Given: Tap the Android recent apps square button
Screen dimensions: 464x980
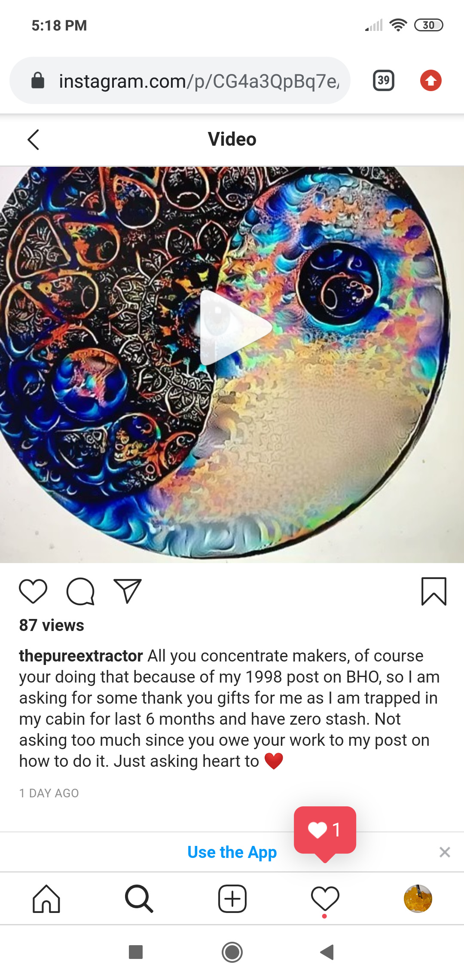Looking at the screenshot, I should 136,952.
